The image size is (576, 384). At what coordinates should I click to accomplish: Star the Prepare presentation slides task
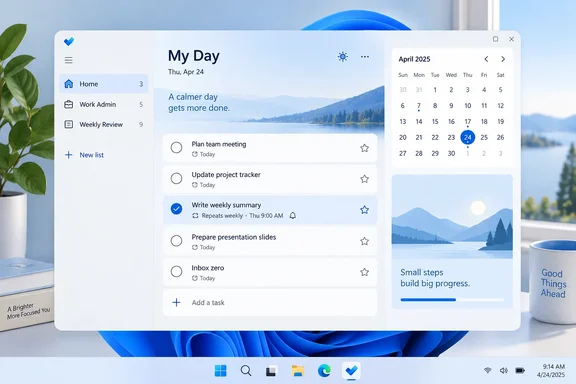tap(364, 241)
